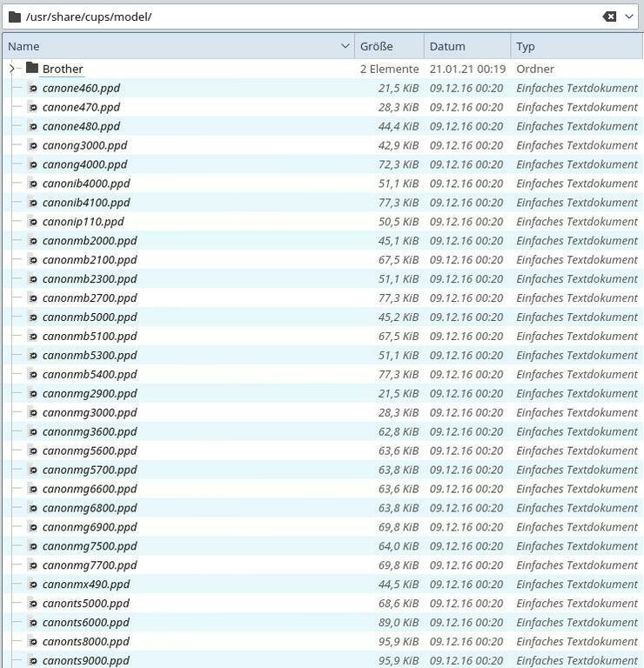Click into the /usr/share/cups/model/ path field

coord(305,17)
